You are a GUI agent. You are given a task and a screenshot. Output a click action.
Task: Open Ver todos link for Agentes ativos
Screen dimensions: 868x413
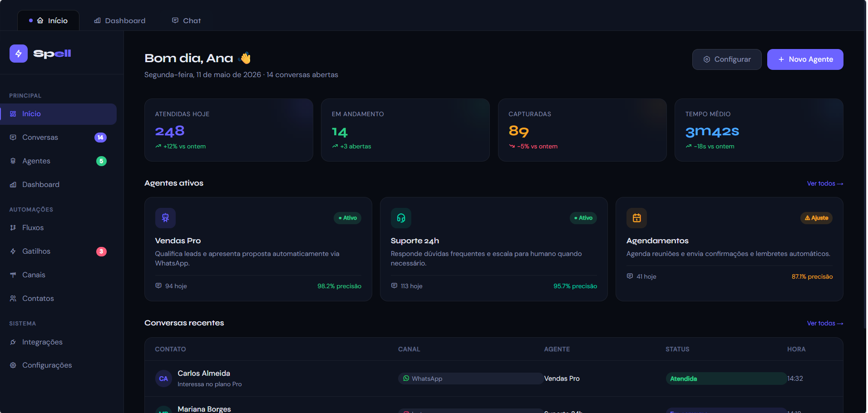tap(825, 183)
